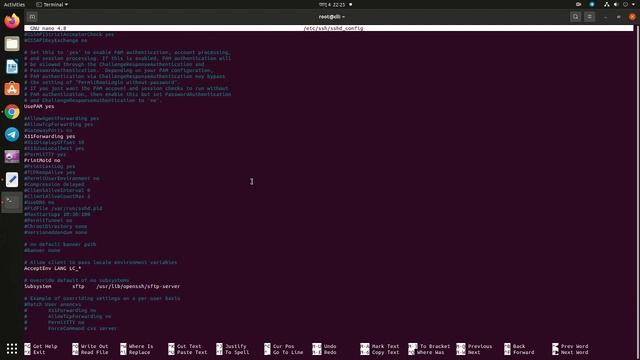Click the Where Is shortcut label

pyautogui.click(x=141, y=346)
